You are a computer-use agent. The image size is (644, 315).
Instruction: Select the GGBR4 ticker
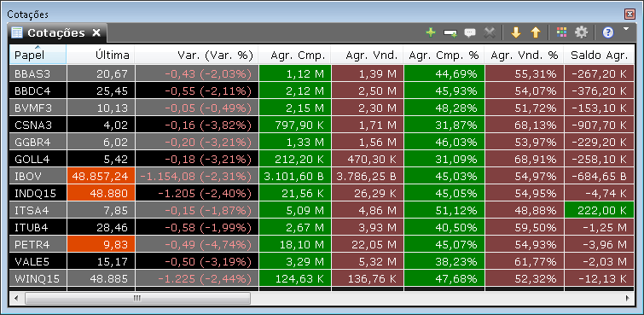pyautogui.click(x=32, y=143)
